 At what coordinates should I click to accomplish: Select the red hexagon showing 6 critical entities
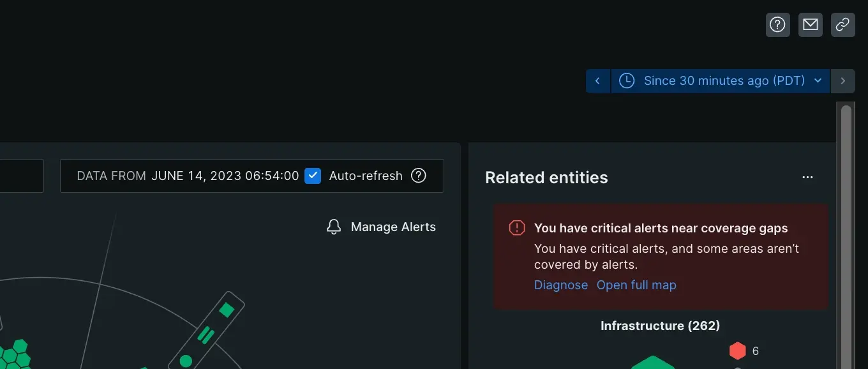pos(737,350)
